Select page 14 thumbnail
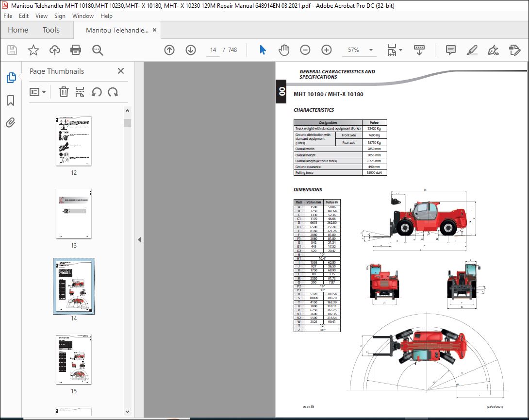Screen dimensions: 529x420 tap(74, 286)
